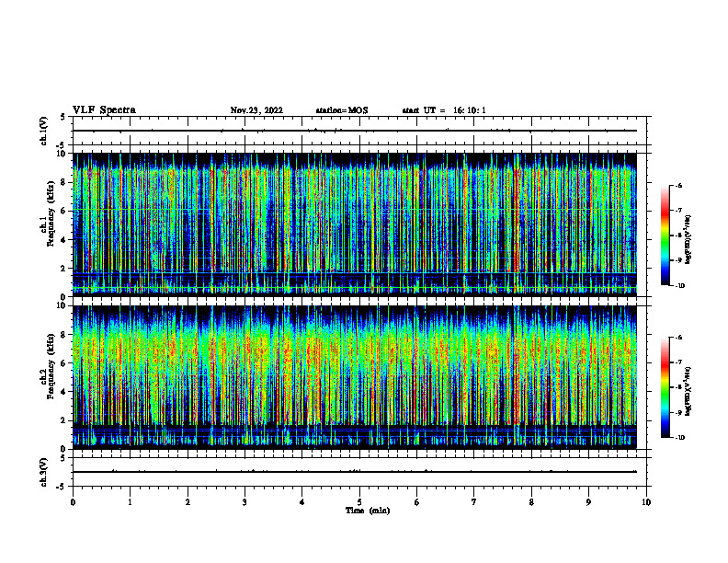Click time axis tick label "6"
The height and width of the screenshot is (563, 728).
[417, 502]
